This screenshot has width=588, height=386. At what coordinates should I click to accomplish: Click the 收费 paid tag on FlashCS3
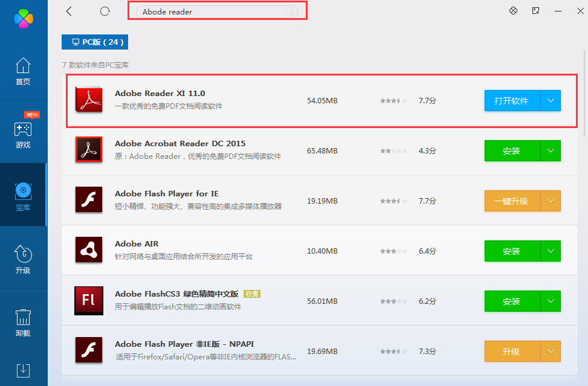pyautogui.click(x=252, y=294)
